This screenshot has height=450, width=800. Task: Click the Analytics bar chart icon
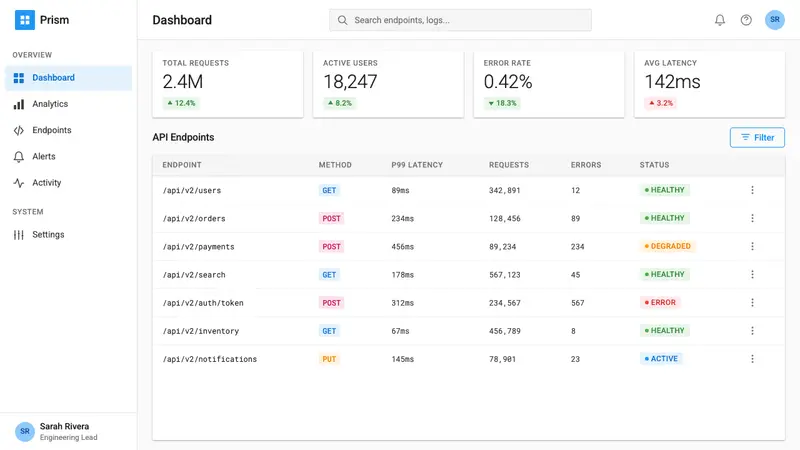(19, 104)
